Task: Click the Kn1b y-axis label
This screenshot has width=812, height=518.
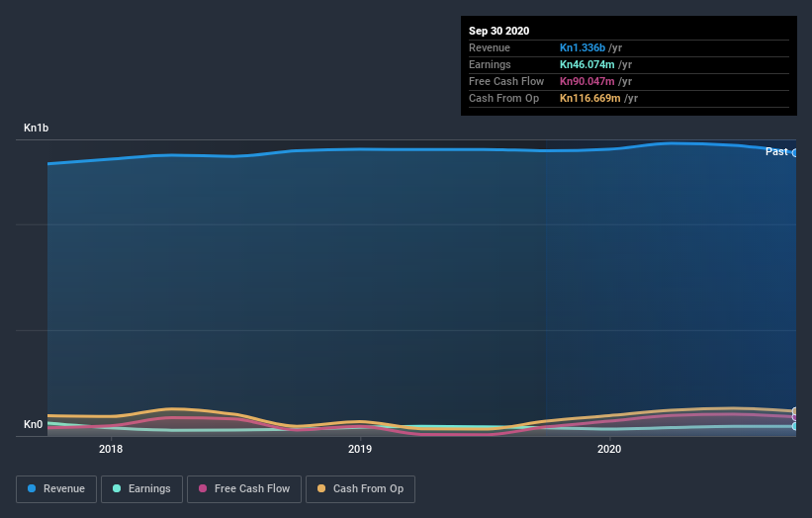Action: click(x=37, y=128)
